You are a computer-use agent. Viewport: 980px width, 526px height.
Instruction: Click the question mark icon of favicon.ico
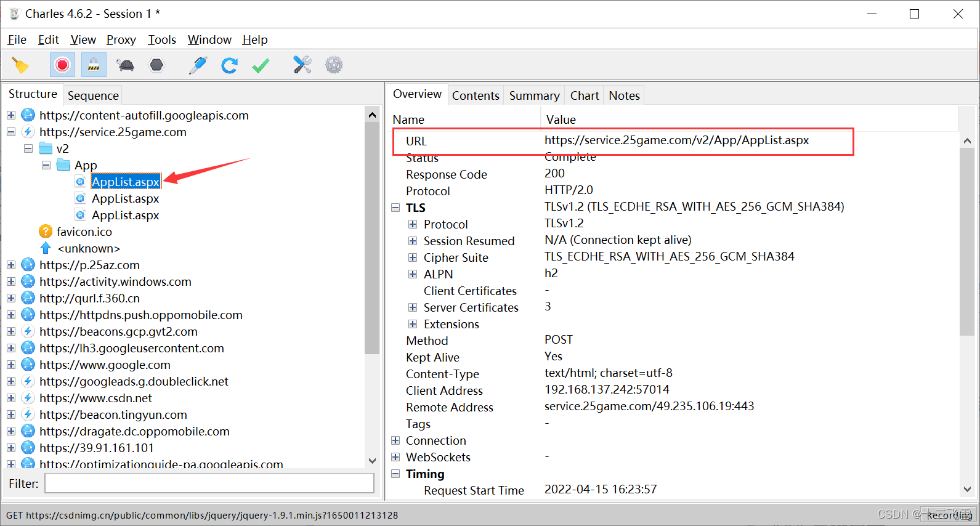pyautogui.click(x=46, y=232)
